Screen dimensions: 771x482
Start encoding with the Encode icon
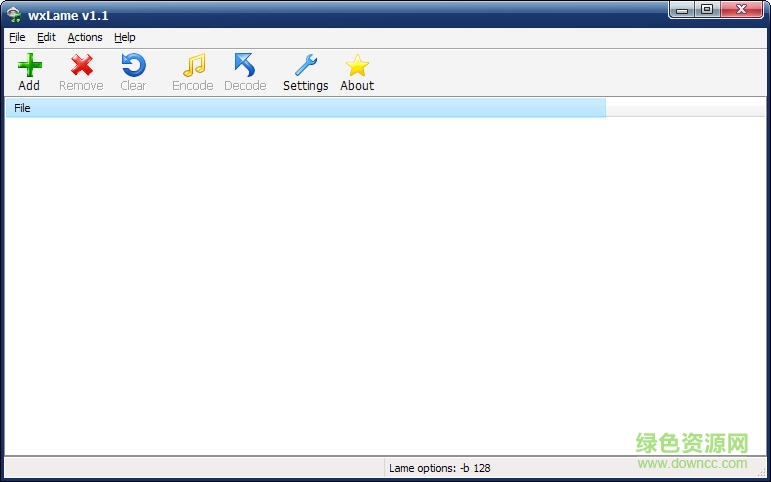pos(194,65)
